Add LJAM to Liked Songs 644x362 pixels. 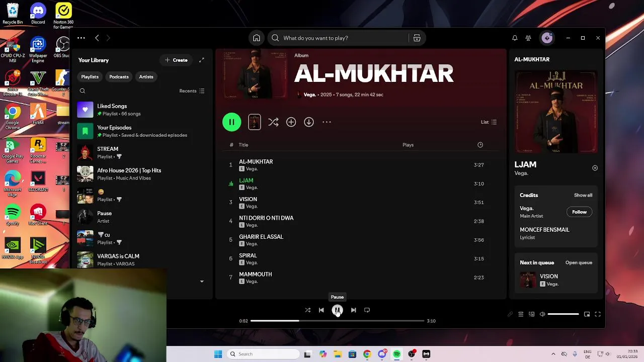[595, 168]
